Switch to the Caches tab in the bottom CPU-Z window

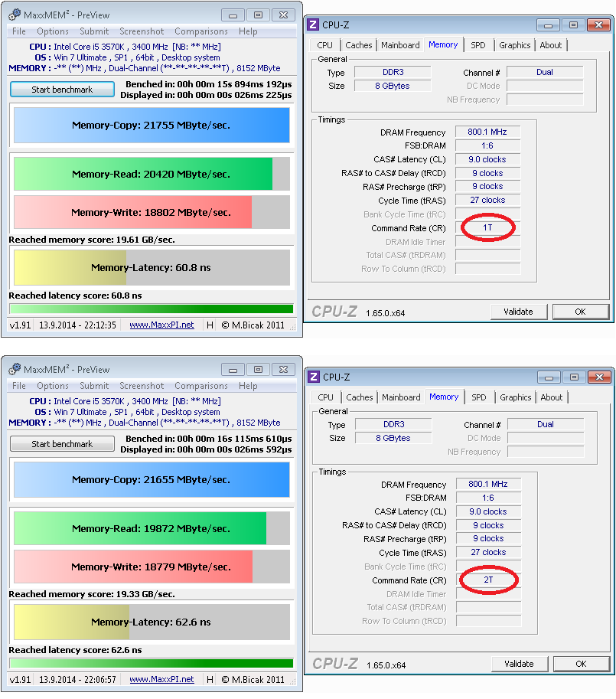point(360,397)
